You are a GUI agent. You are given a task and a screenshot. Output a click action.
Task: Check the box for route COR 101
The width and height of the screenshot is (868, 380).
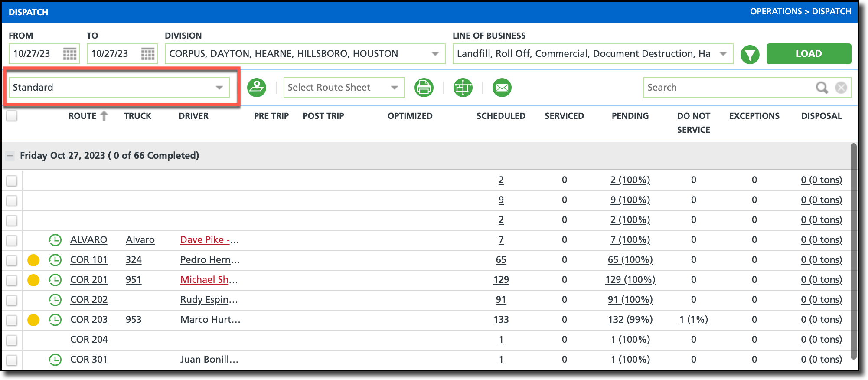12,260
